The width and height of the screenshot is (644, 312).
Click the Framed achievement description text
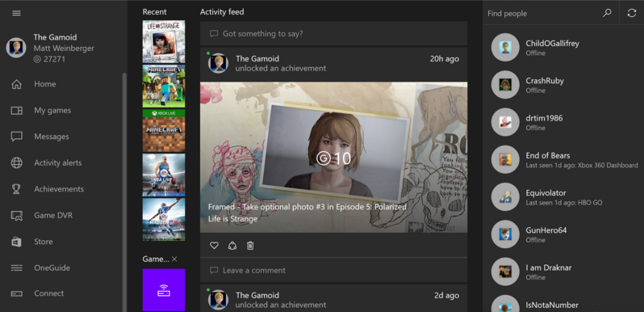tap(307, 207)
